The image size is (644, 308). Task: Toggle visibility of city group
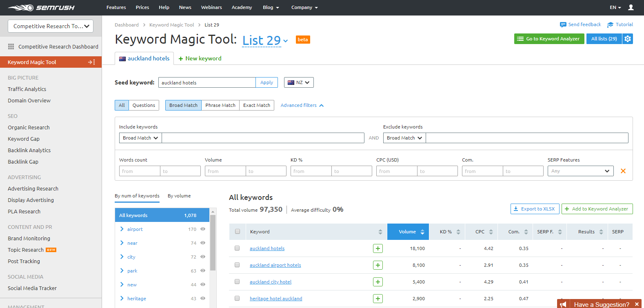click(203, 257)
